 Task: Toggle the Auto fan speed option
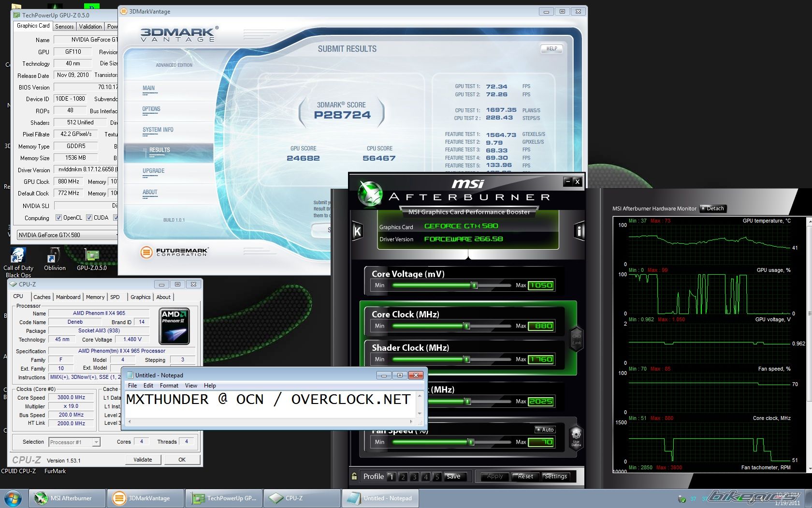coord(545,430)
